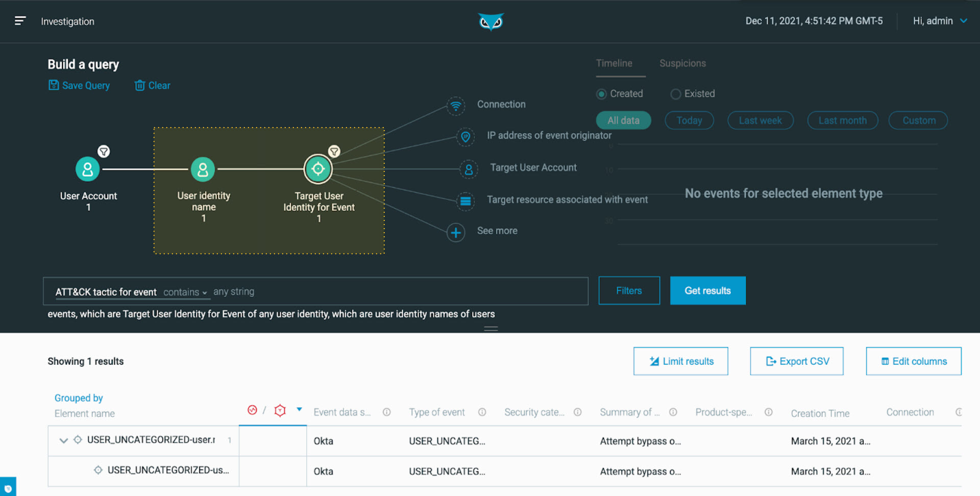Click the Get results button
Screen dimensions: 980x496
tap(707, 290)
